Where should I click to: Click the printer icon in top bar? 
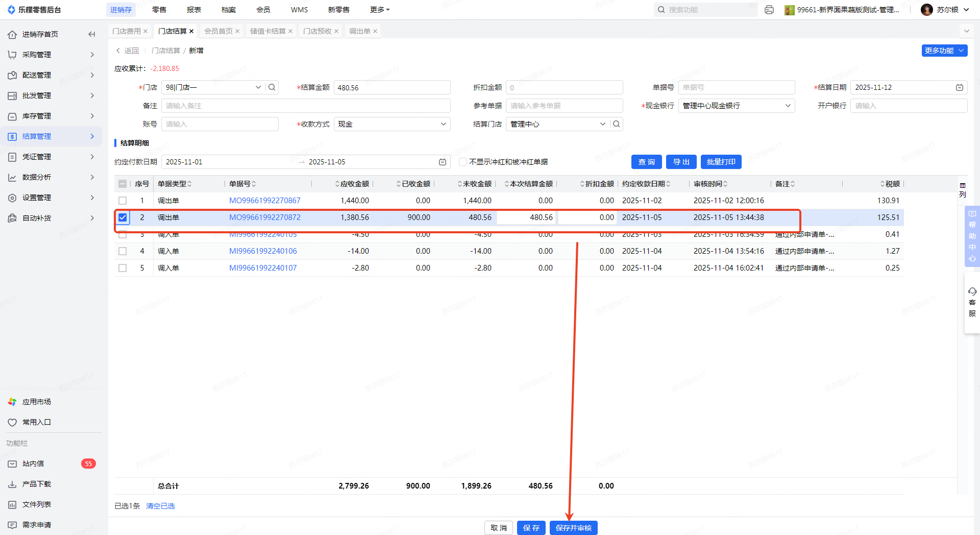(x=769, y=10)
